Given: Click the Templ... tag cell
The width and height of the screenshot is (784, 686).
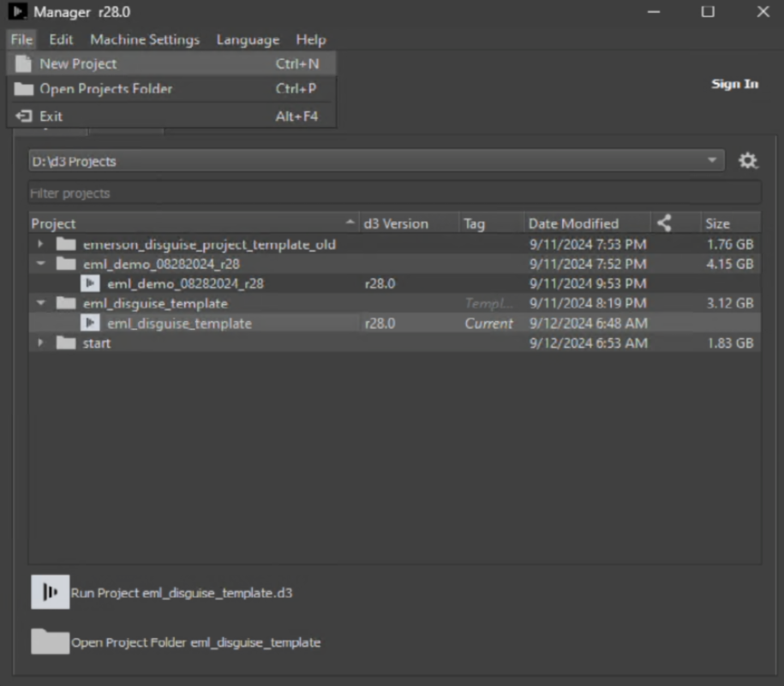Looking at the screenshot, I should point(488,303).
